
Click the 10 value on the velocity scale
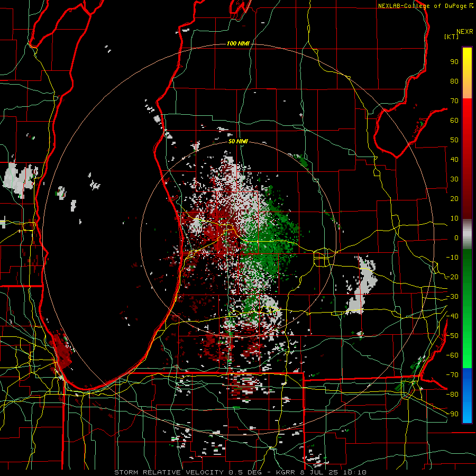[454, 218]
